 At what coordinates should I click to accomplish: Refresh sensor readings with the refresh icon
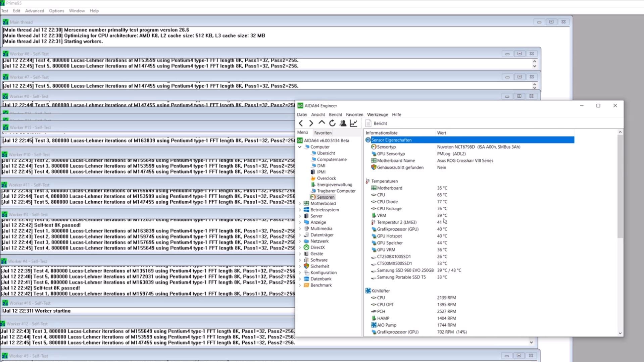[x=332, y=123]
